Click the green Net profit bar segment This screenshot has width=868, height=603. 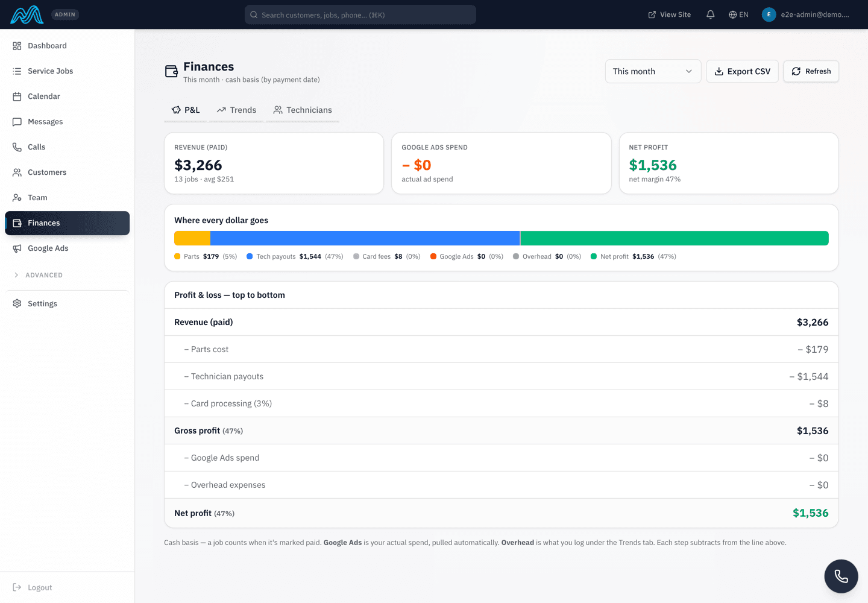pyautogui.click(x=675, y=238)
